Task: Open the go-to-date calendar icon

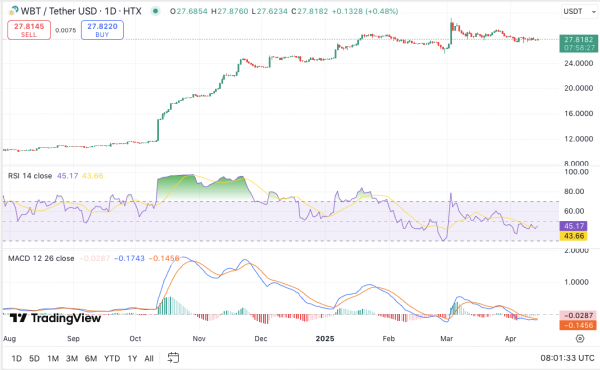Action: tap(173, 358)
